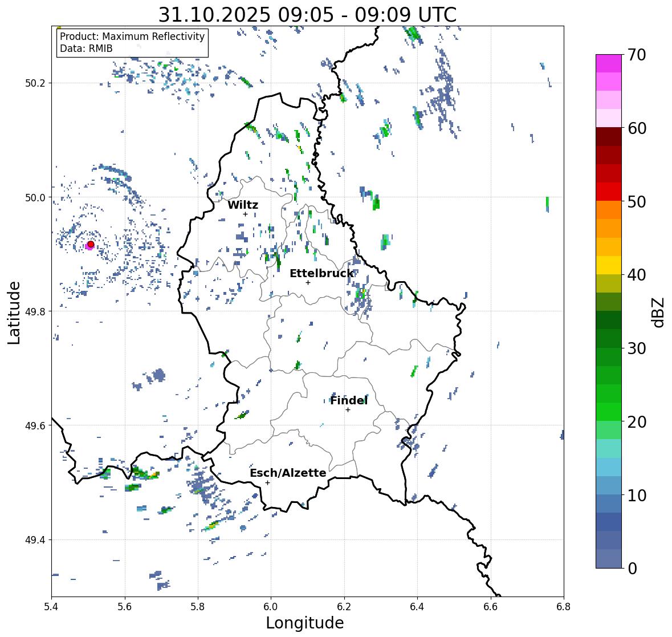This screenshot has height=637, width=672.
Task: Click the 6.8 longitude tick label
Action: coord(564,607)
